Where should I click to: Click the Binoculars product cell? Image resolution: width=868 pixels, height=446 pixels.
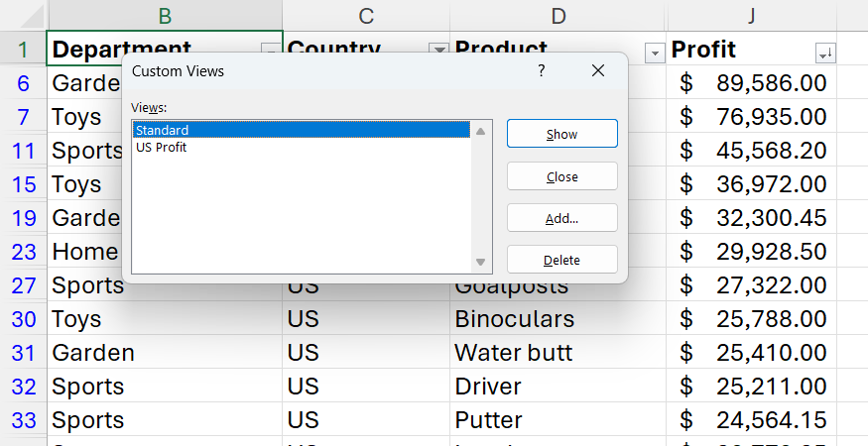point(558,319)
